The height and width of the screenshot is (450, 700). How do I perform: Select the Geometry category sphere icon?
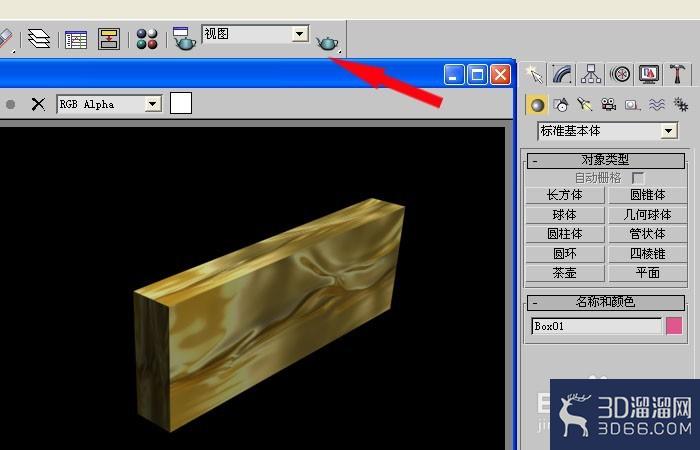pyautogui.click(x=537, y=105)
